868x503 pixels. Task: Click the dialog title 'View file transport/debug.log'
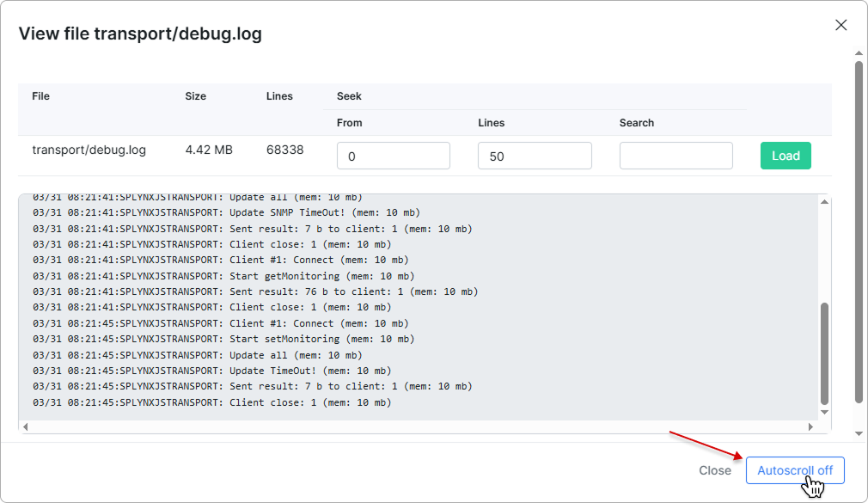coord(140,34)
